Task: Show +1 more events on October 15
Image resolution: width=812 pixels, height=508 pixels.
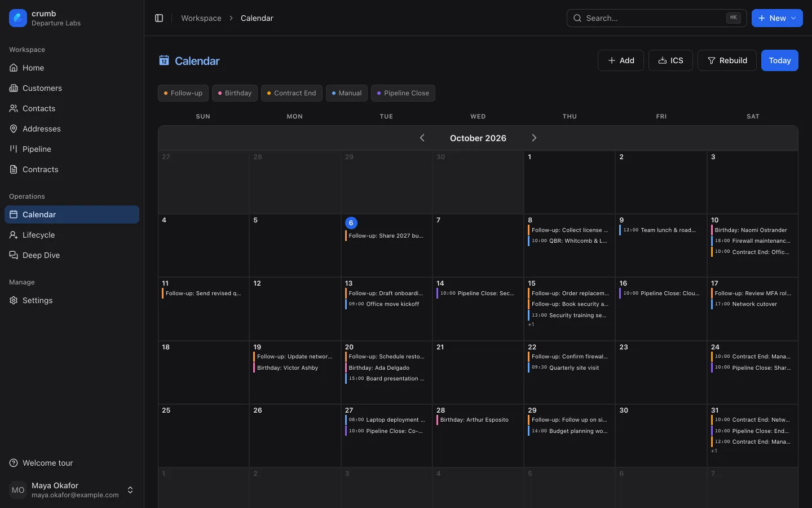Action: 531,325
